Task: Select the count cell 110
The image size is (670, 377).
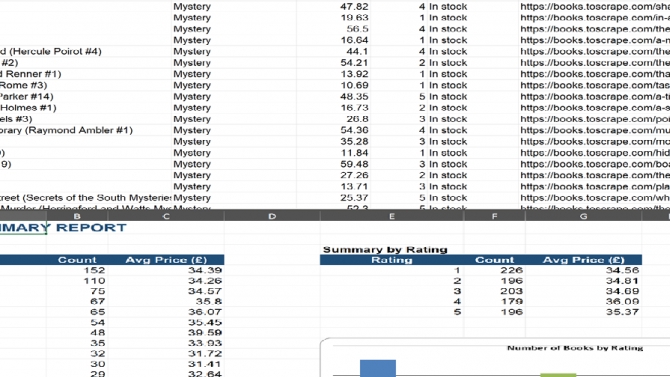Action: click(77, 281)
